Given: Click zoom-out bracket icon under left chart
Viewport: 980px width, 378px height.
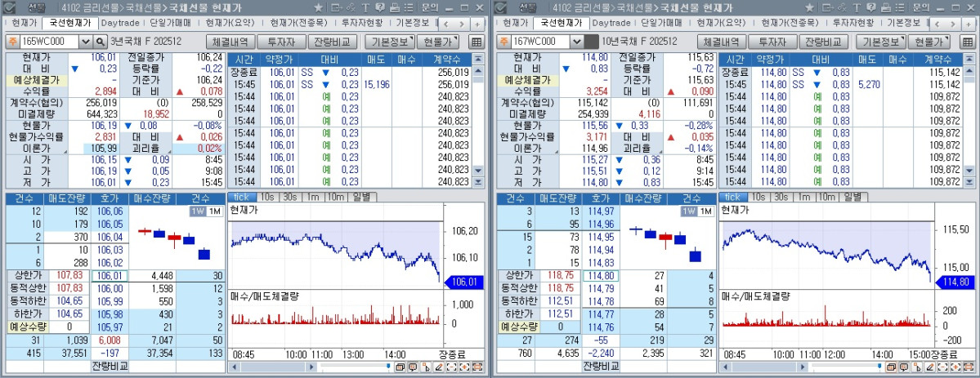Looking at the screenshot, I should 452,367.
